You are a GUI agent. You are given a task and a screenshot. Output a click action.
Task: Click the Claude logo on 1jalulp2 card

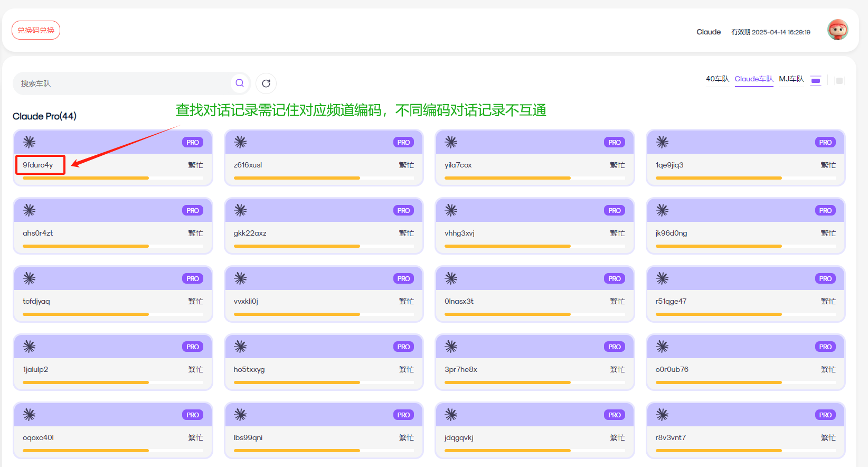[x=29, y=347]
